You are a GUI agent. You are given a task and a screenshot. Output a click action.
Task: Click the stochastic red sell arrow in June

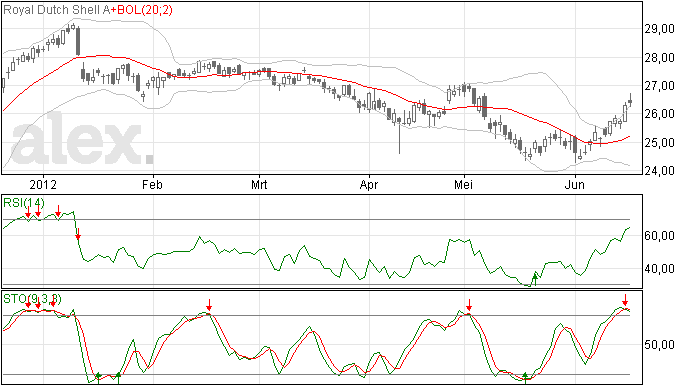pos(625,300)
